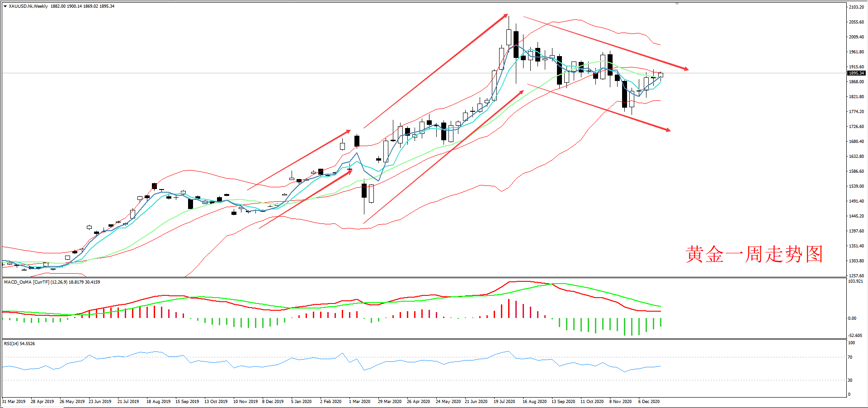
Task: Click the 26 Apr 2020 date label
Action: (x=418, y=401)
